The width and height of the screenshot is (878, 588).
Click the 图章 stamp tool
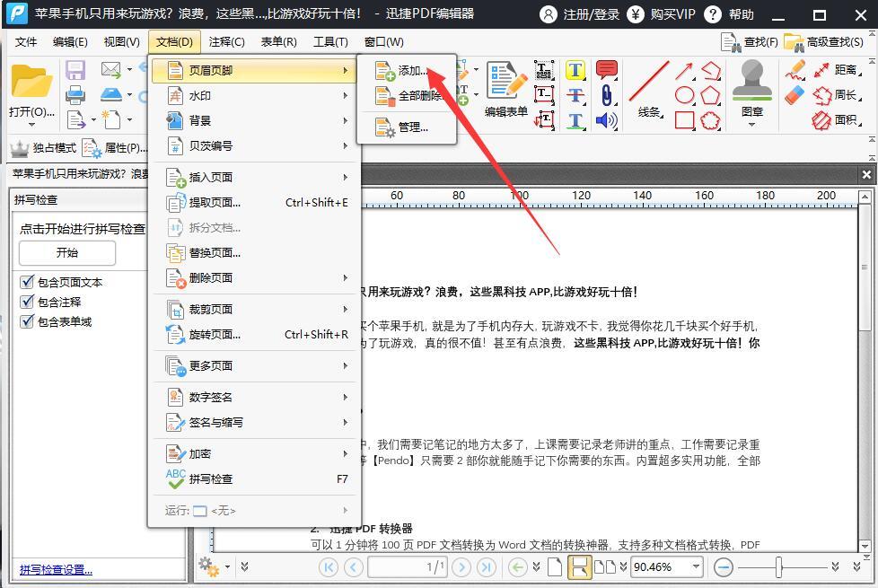(x=752, y=89)
